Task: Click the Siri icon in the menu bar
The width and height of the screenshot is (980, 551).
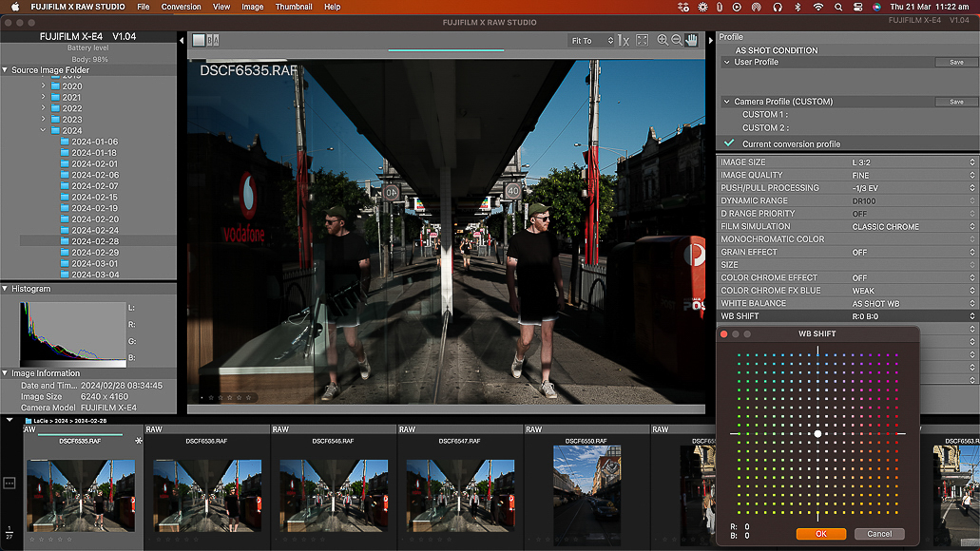Action: (877, 7)
